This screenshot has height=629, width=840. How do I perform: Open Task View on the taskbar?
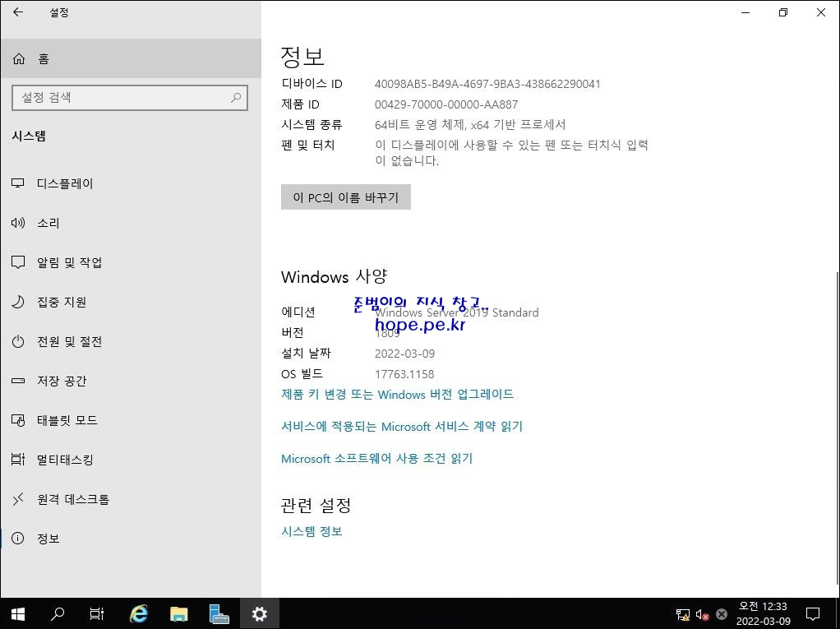click(97, 614)
